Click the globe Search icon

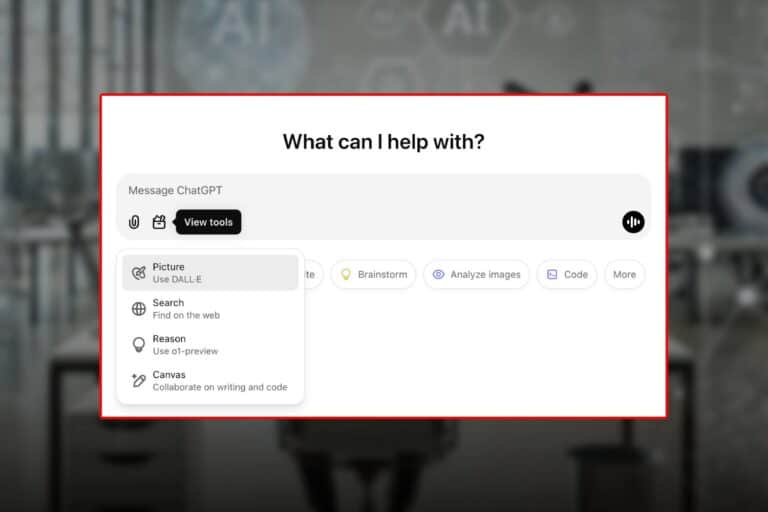coord(139,309)
